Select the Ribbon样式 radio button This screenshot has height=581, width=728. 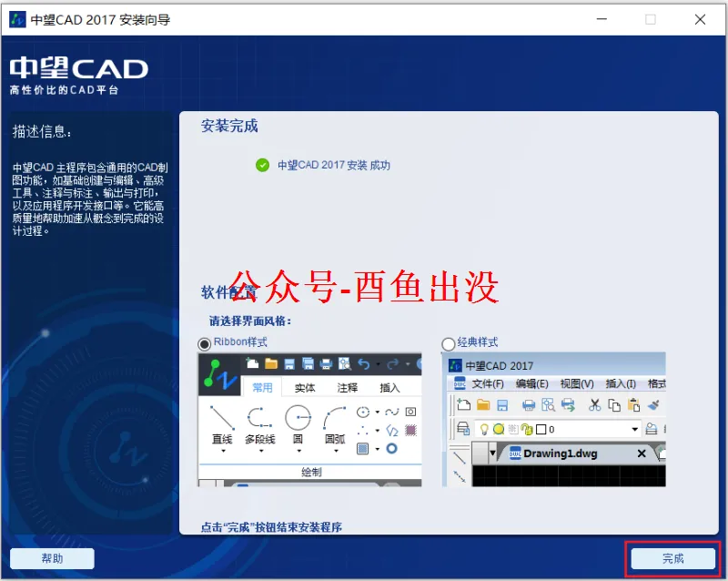(x=204, y=344)
